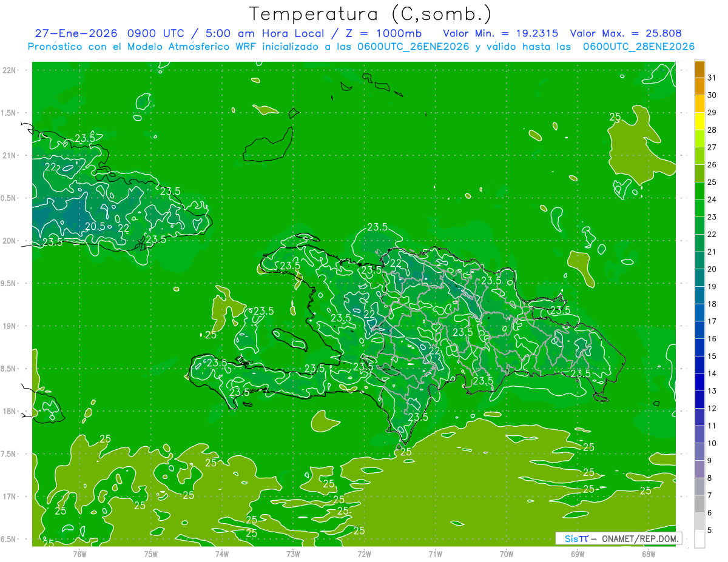
Task: Click the '31' value on the color legend
Action: tap(712, 78)
